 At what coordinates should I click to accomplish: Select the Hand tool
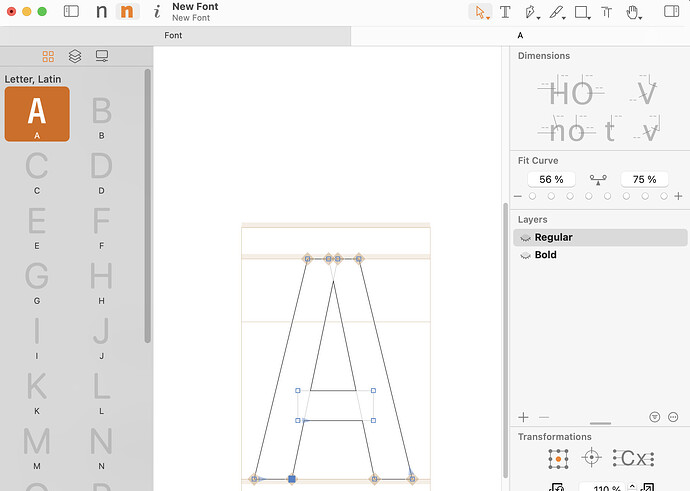tap(632, 12)
